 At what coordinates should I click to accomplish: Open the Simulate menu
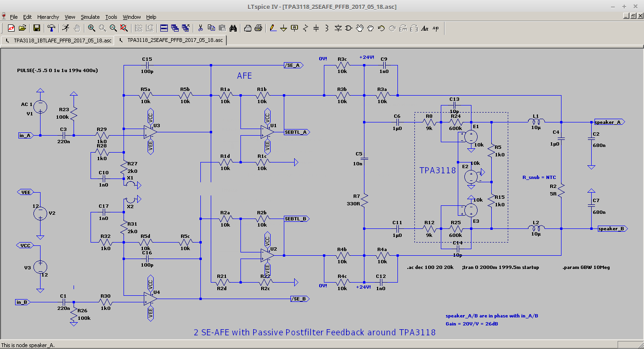[x=90, y=17]
